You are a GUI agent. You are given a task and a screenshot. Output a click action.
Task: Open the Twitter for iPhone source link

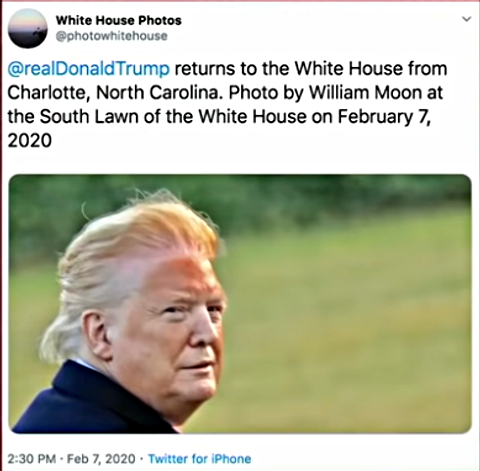pos(199,459)
